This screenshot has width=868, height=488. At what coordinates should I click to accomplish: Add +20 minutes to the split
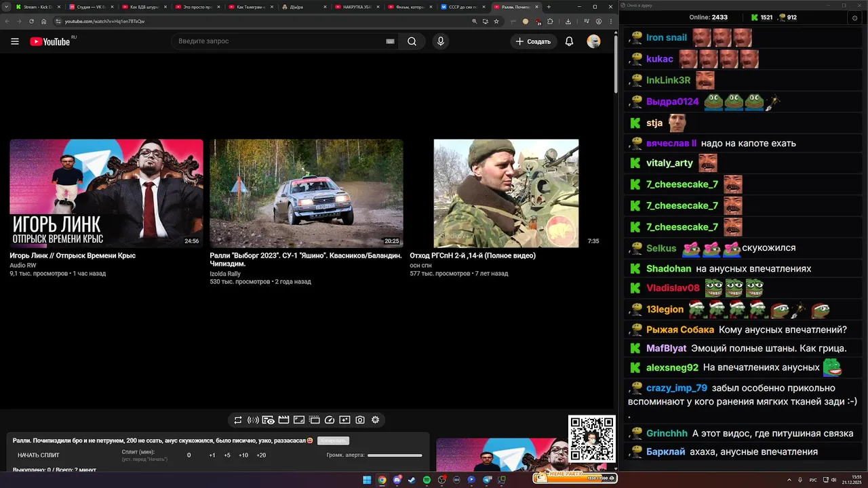tap(261, 455)
